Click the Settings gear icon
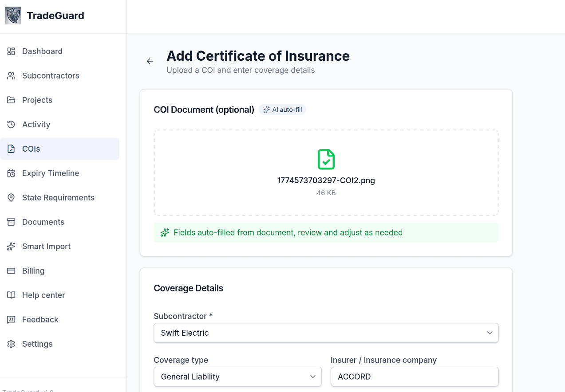565x392 pixels. click(11, 344)
